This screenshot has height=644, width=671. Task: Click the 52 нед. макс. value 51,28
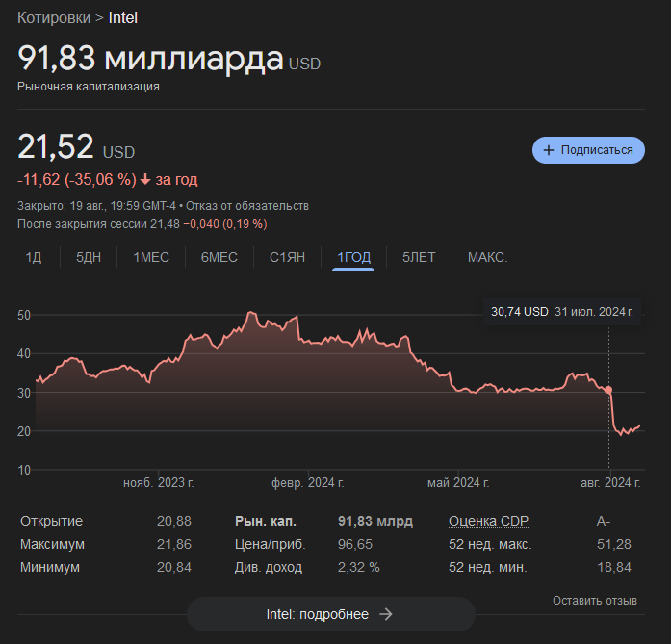(614, 544)
